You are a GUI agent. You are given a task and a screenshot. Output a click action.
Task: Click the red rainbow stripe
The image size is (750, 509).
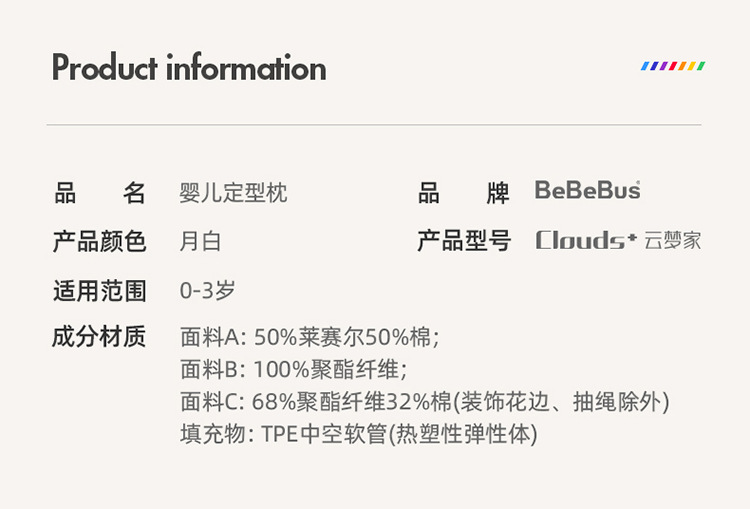[x=673, y=66]
